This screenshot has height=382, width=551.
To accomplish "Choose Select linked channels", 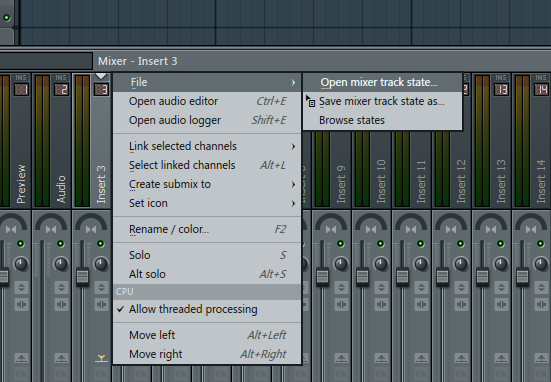I will pos(207,165).
